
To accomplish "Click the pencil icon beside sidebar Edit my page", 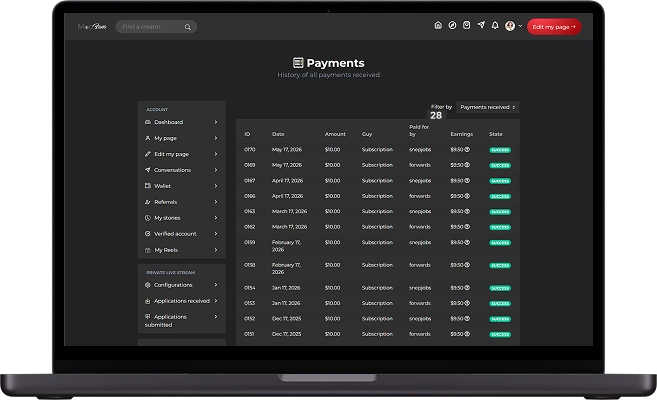I will click(147, 154).
